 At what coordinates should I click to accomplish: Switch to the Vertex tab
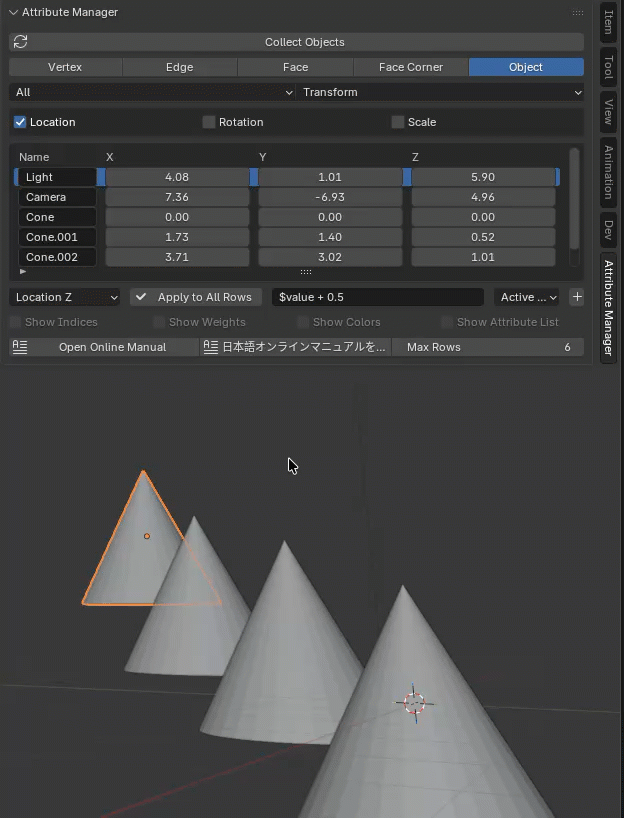point(65,67)
